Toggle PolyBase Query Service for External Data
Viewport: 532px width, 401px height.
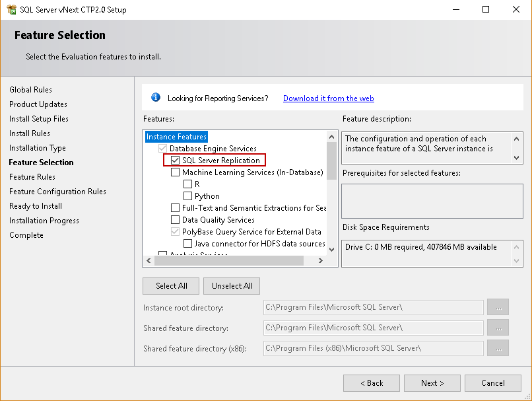point(175,232)
